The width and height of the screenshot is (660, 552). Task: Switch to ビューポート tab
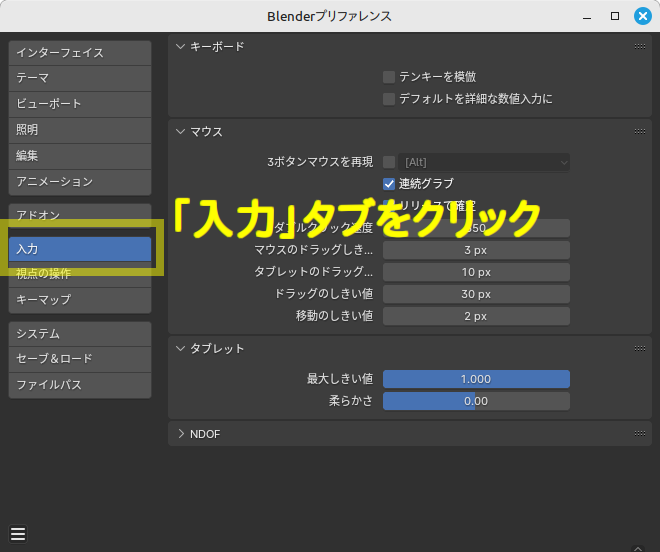(x=80, y=104)
